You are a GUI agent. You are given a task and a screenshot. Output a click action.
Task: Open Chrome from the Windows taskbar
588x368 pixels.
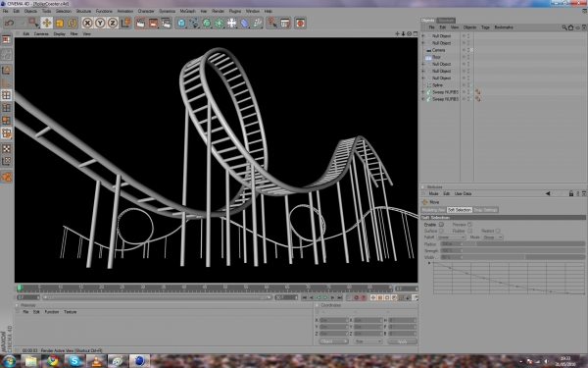[53, 361]
